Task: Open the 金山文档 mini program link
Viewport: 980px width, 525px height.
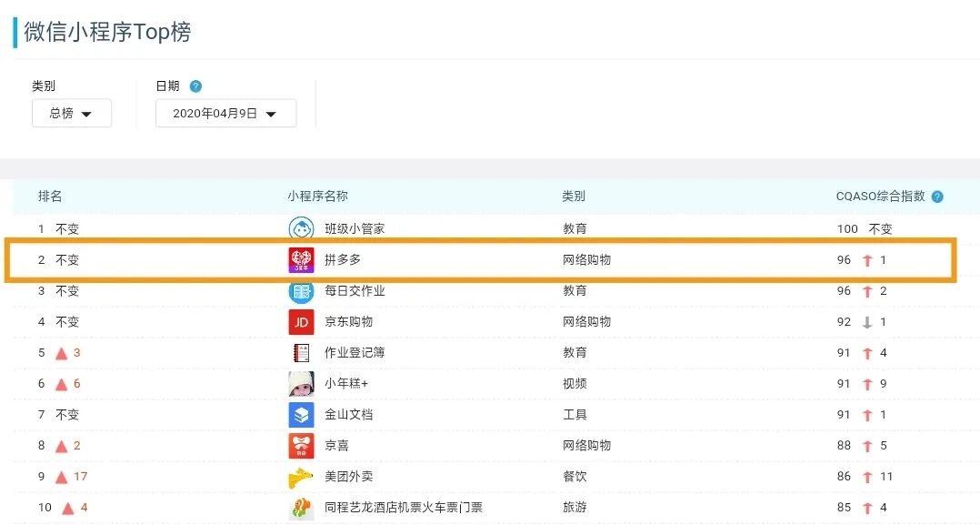Action: (x=349, y=414)
